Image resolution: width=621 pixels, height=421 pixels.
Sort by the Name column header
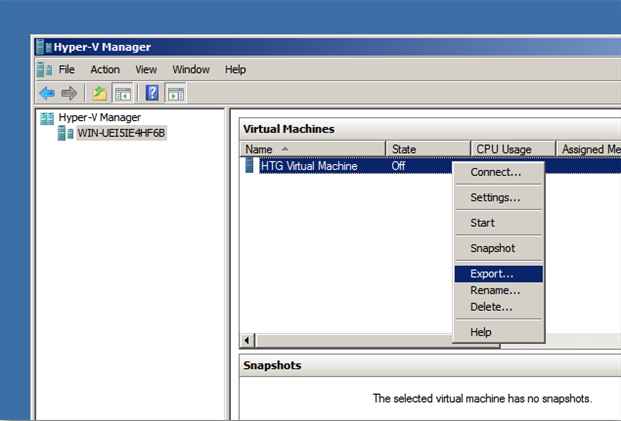312,149
